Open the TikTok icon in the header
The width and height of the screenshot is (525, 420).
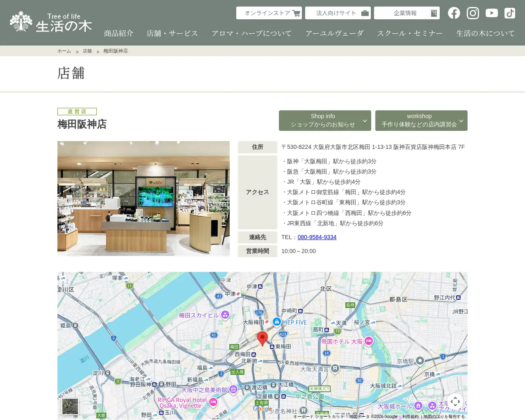click(x=510, y=13)
